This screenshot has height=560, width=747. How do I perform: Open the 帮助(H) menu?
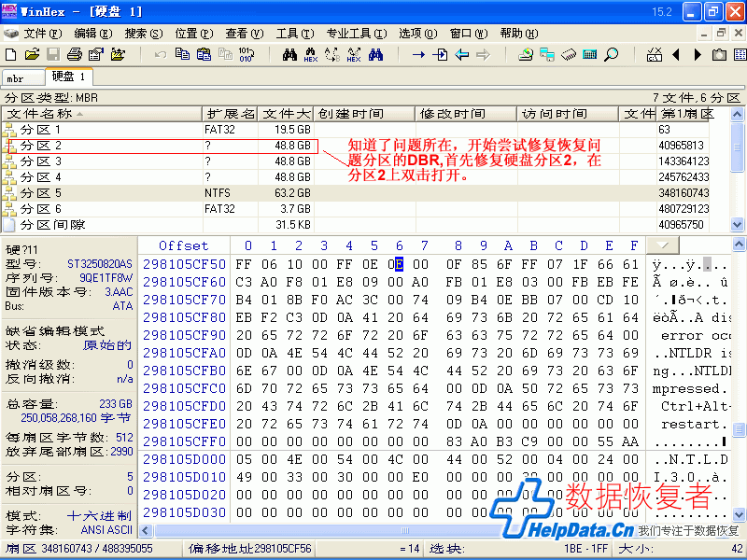519,34
